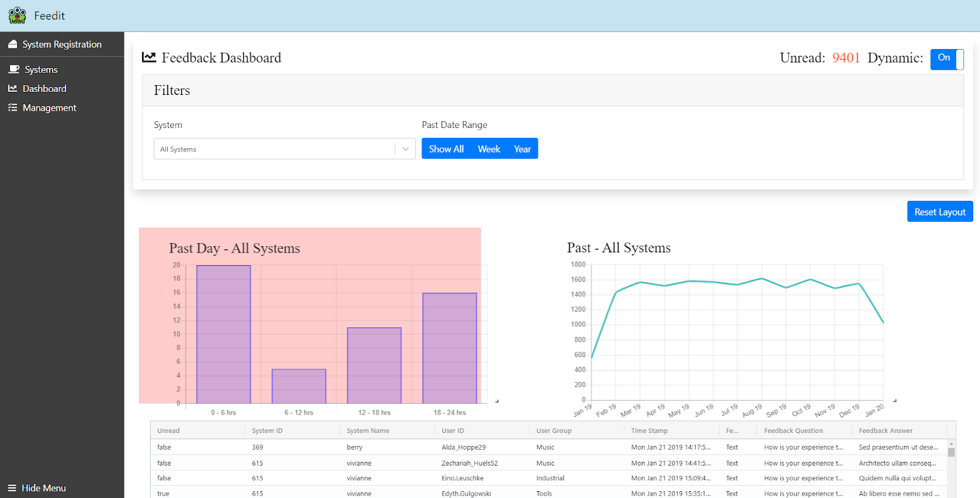
Task: Click the Hide Menu hamburger icon
Action: (12, 488)
